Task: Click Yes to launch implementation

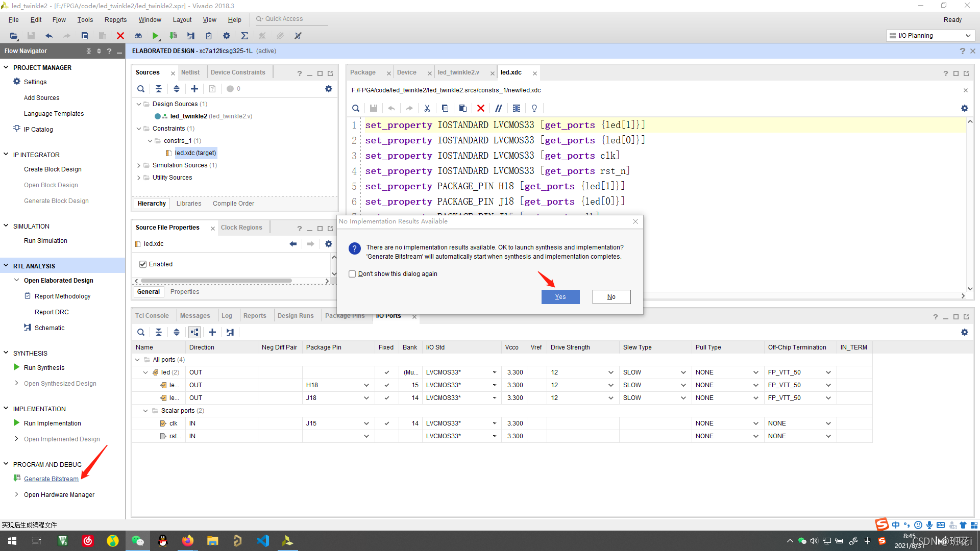Action: coord(560,297)
